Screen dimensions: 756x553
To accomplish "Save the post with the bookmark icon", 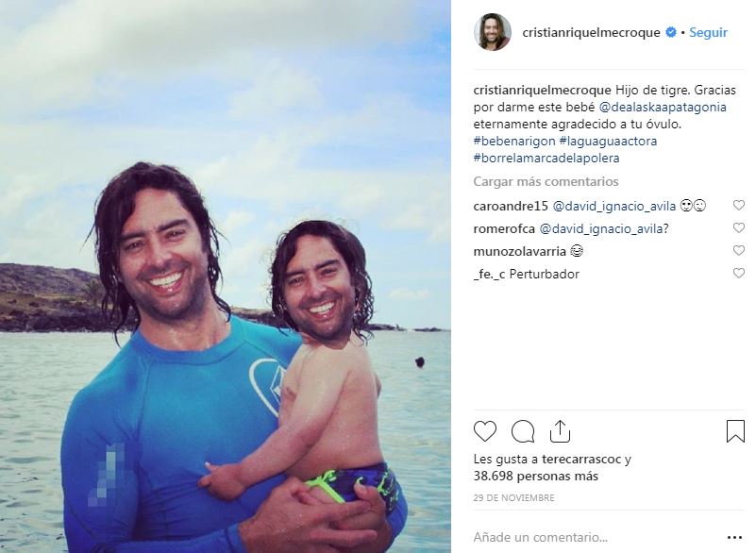I will click(735, 431).
